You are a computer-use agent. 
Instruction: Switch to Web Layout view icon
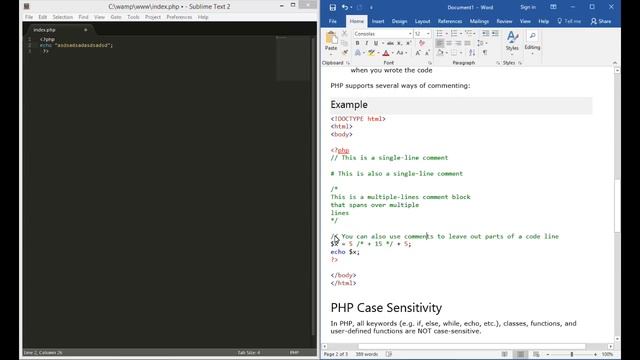tap(536, 354)
